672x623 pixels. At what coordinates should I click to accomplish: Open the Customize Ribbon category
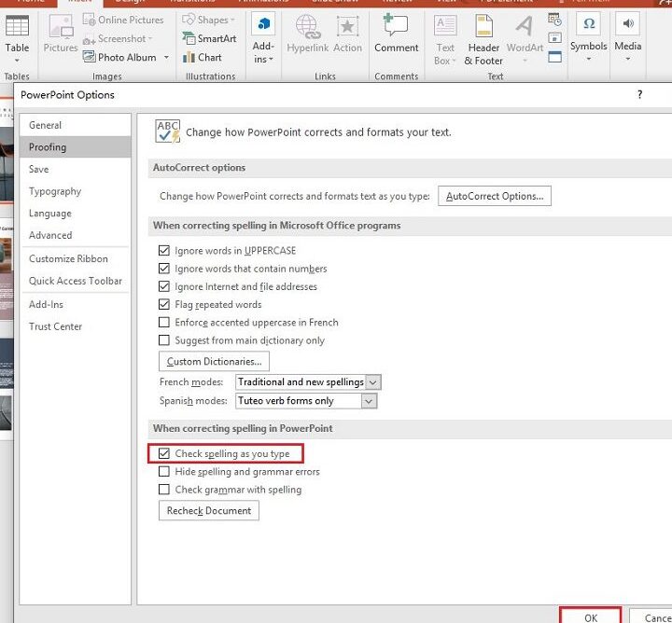(75, 258)
